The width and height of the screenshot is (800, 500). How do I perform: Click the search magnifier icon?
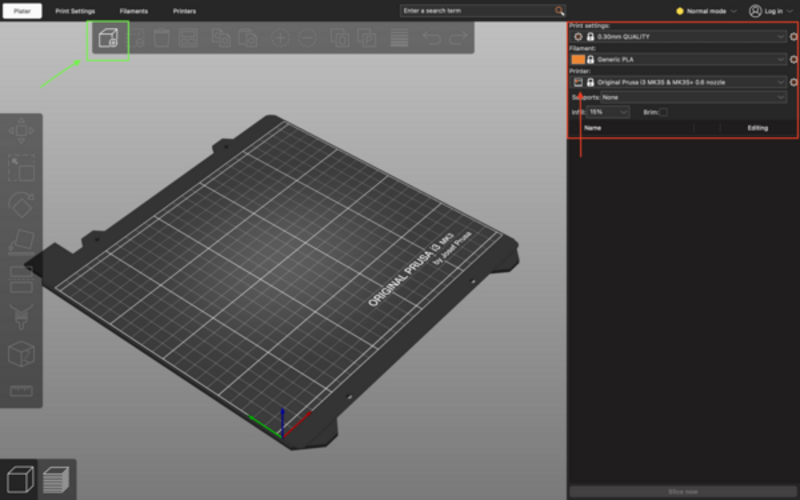click(560, 11)
